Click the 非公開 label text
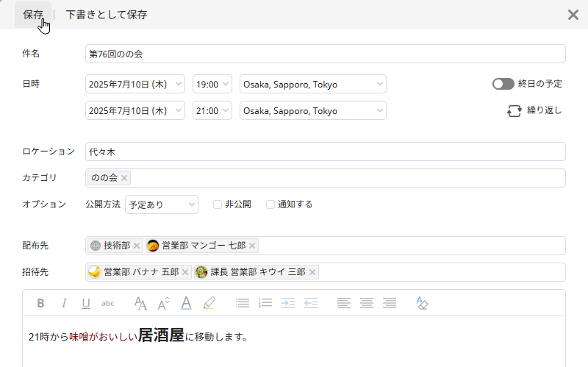 238,204
